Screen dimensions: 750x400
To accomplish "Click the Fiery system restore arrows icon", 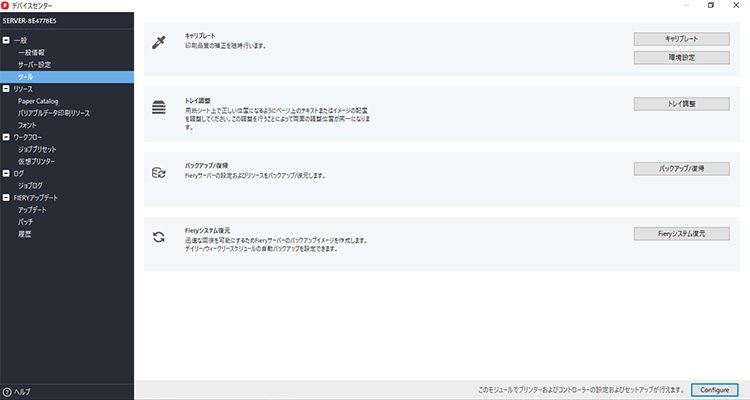I will tap(158, 237).
